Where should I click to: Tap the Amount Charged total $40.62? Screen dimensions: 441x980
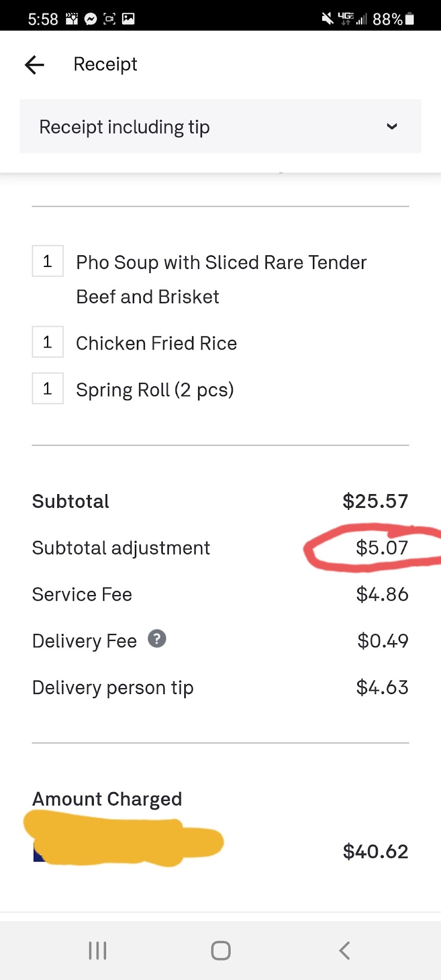[x=375, y=851]
